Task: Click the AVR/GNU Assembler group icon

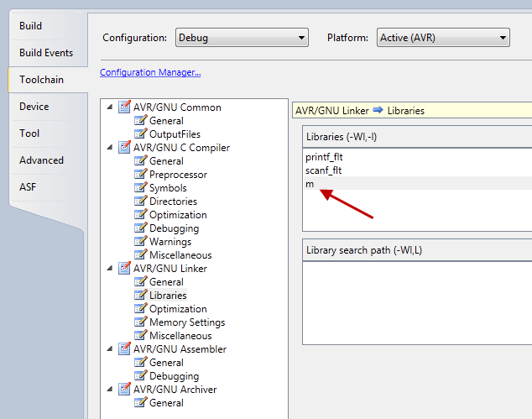Action: pyautogui.click(x=125, y=349)
